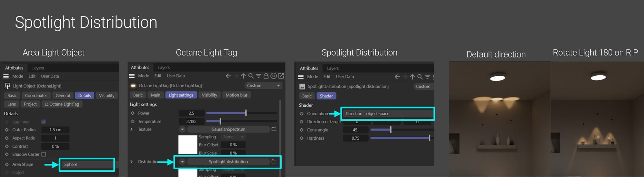The width and height of the screenshot is (644, 177).
Task: Open hamburger menu in Octane LightTag panel
Action: coord(132,76)
